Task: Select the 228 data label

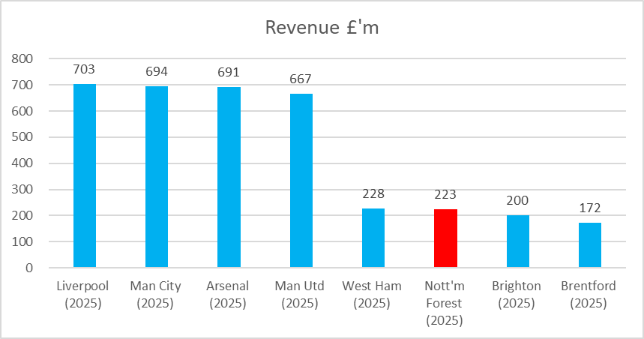Action: click(373, 193)
